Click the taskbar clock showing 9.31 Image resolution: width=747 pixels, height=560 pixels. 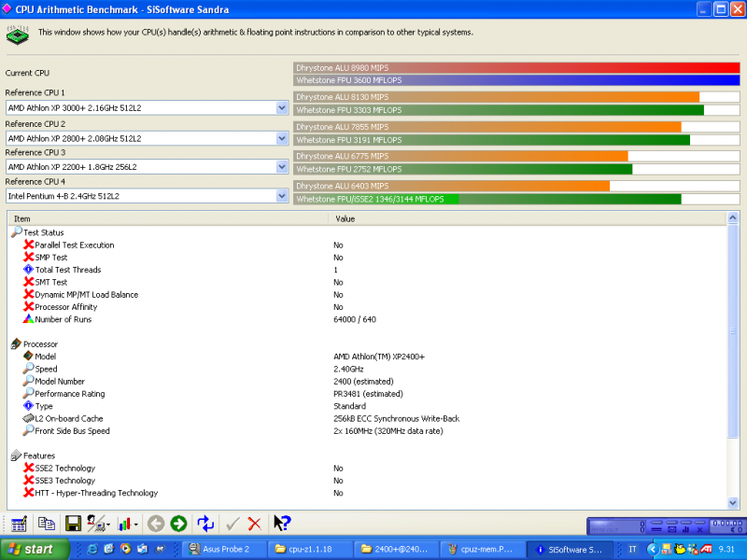[x=726, y=549]
